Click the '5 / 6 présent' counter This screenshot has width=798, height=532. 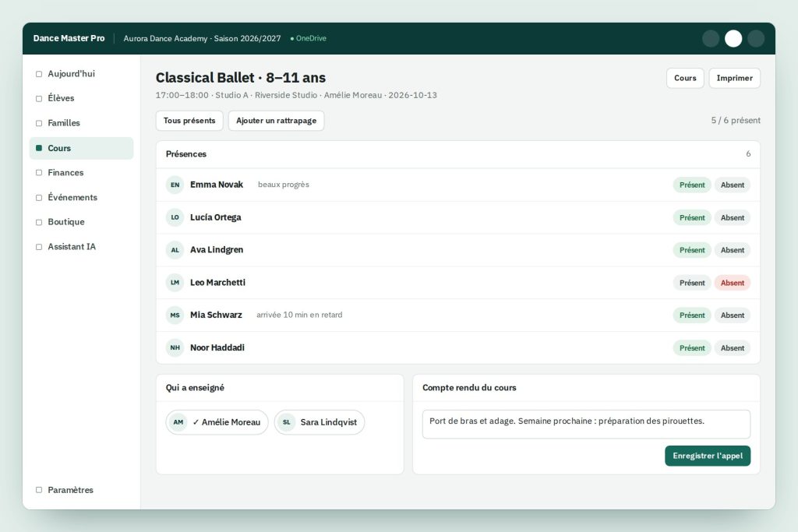pyautogui.click(x=736, y=121)
